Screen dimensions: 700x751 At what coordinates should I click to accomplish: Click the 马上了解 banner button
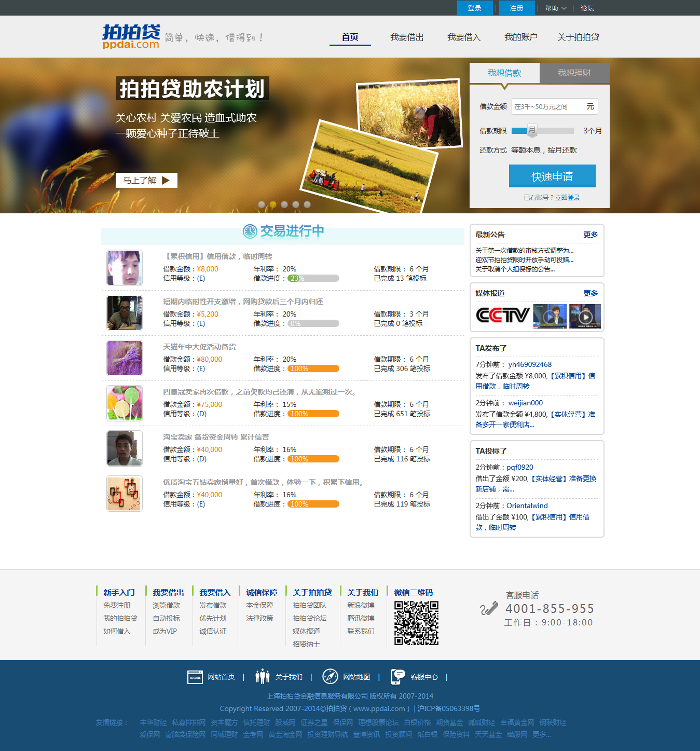pos(146,180)
